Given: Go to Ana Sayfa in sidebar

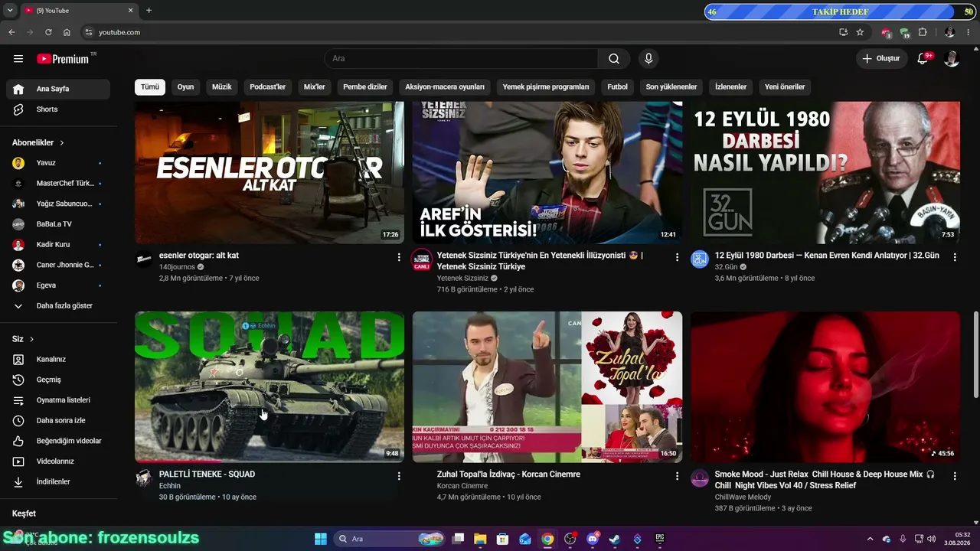Looking at the screenshot, I should pos(58,89).
